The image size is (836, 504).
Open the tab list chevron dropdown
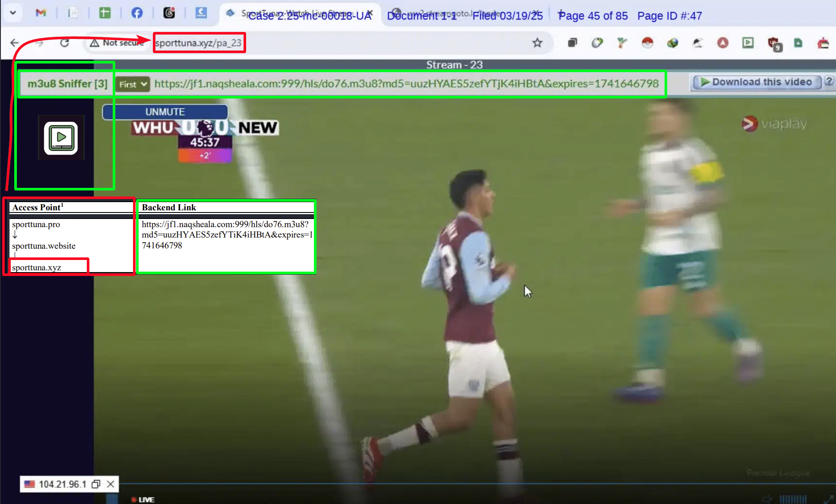click(13, 13)
